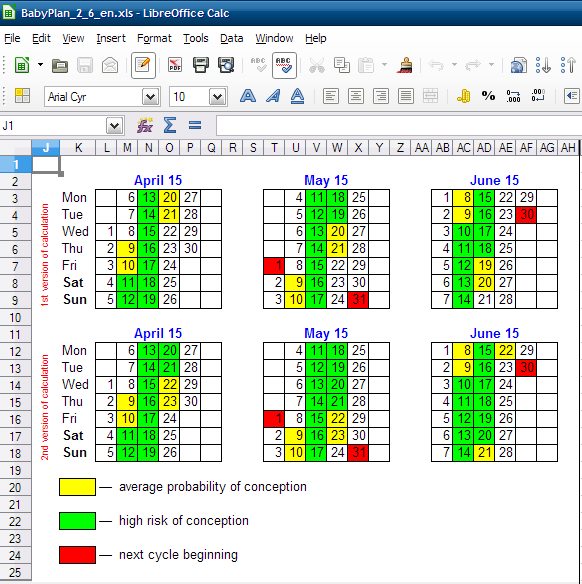
Task: Open the Format menu
Action: [154, 38]
